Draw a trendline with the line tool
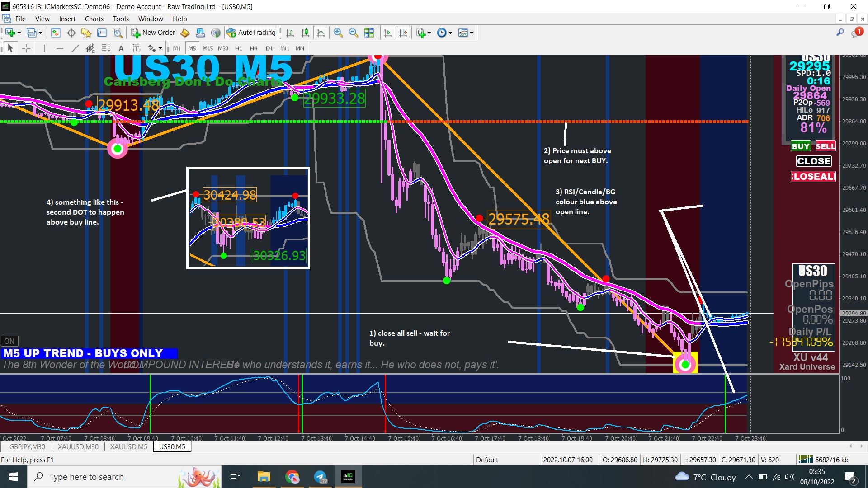The width and height of the screenshot is (868, 488). (x=75, y=48)
